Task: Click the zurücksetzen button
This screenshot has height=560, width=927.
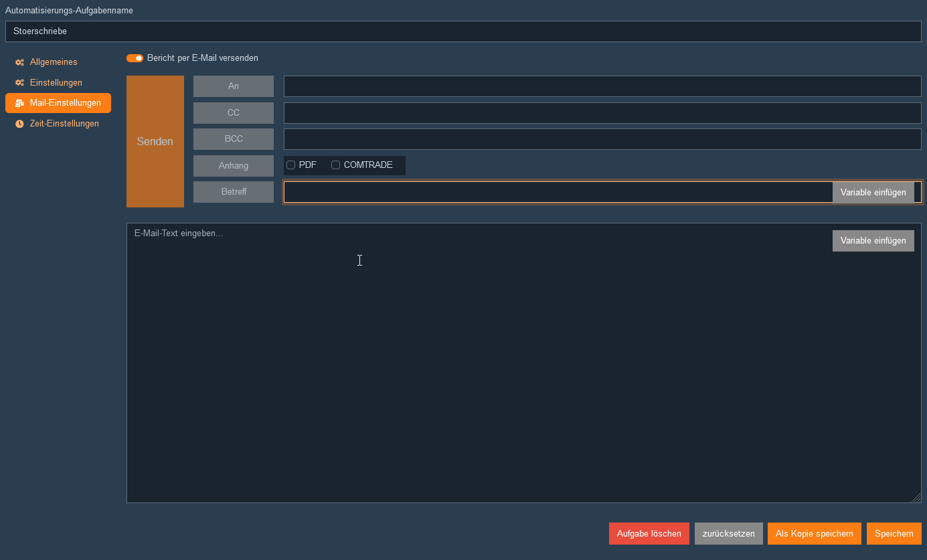Action: 728,533
